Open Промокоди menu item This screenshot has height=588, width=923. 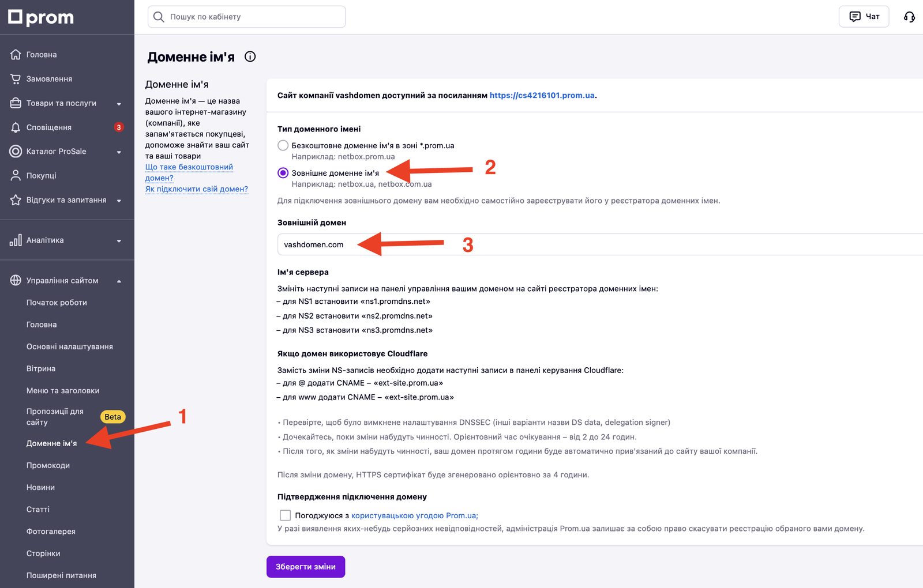click(48, 465)
